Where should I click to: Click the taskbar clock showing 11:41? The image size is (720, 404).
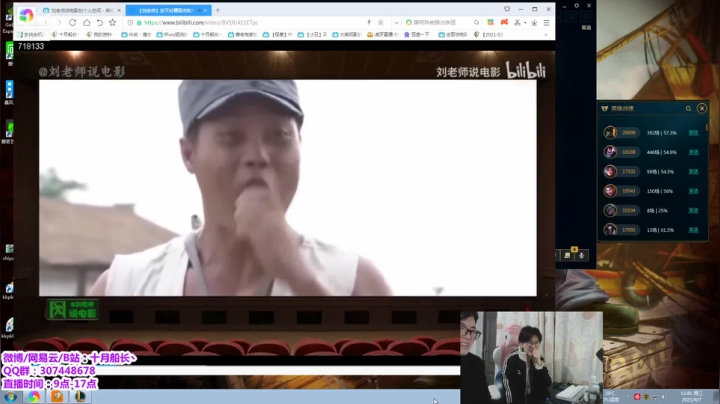tap(691, 397)
